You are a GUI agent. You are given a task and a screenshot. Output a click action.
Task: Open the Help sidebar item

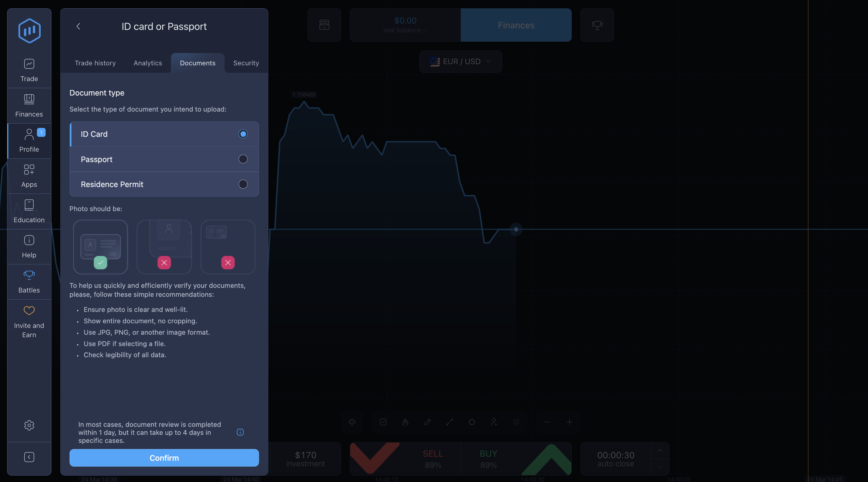click(29, 247)
